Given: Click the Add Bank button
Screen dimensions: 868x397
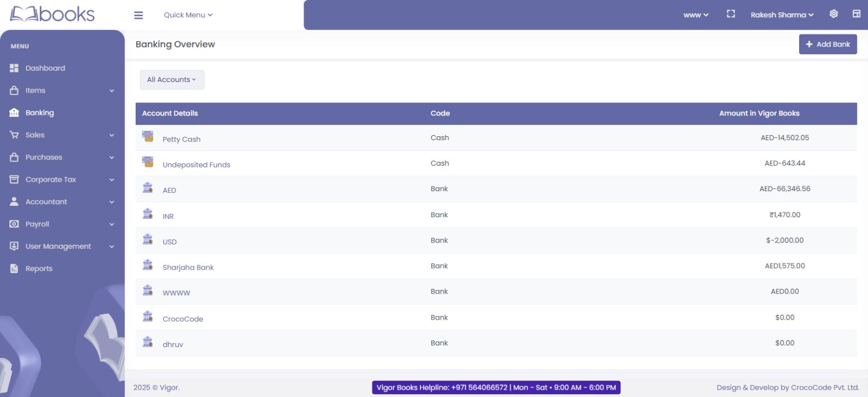Looking at the screenshot, I should pos(828,44).
